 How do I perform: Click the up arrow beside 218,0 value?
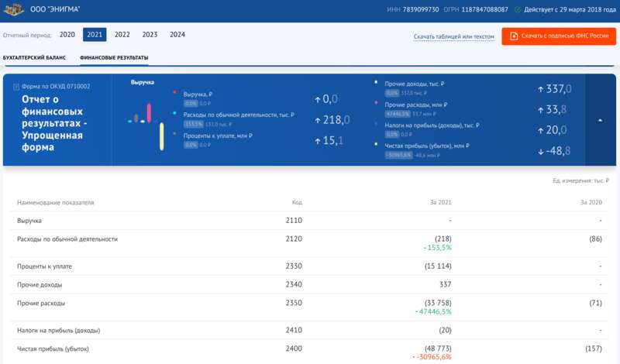[318, 120]
